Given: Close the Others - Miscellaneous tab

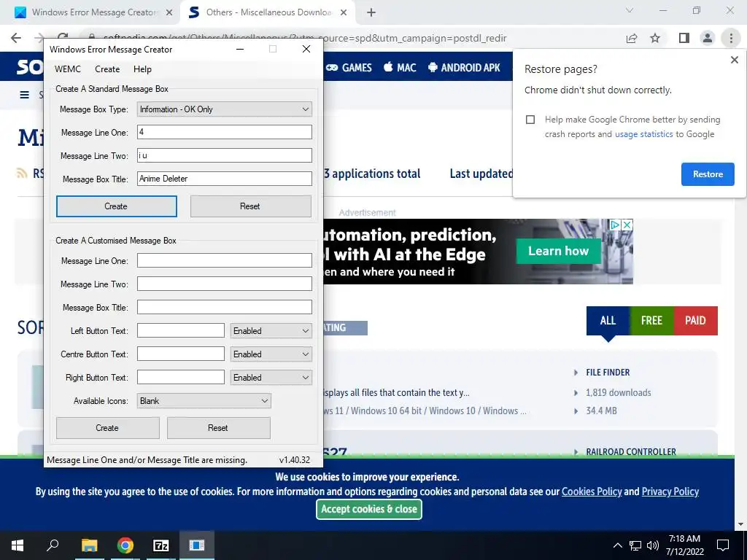Looking at the screenshot, I should (x=344, y=13).
